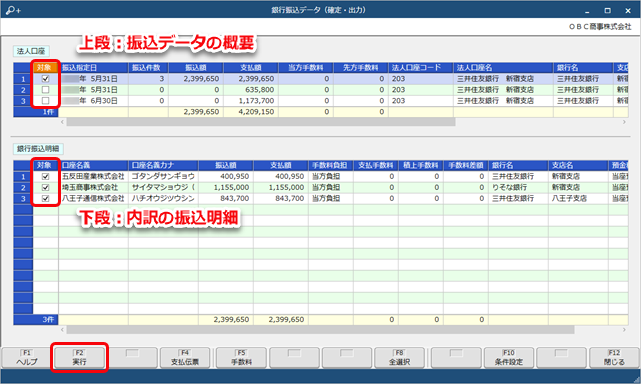
Task: Click F12 閉じる button
Action: 614,357
